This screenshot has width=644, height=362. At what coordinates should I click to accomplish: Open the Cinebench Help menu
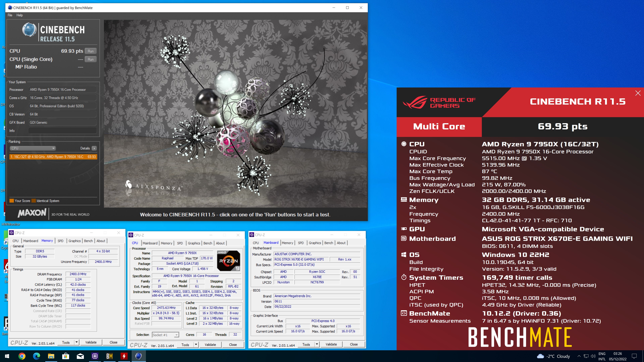point(19,15)
